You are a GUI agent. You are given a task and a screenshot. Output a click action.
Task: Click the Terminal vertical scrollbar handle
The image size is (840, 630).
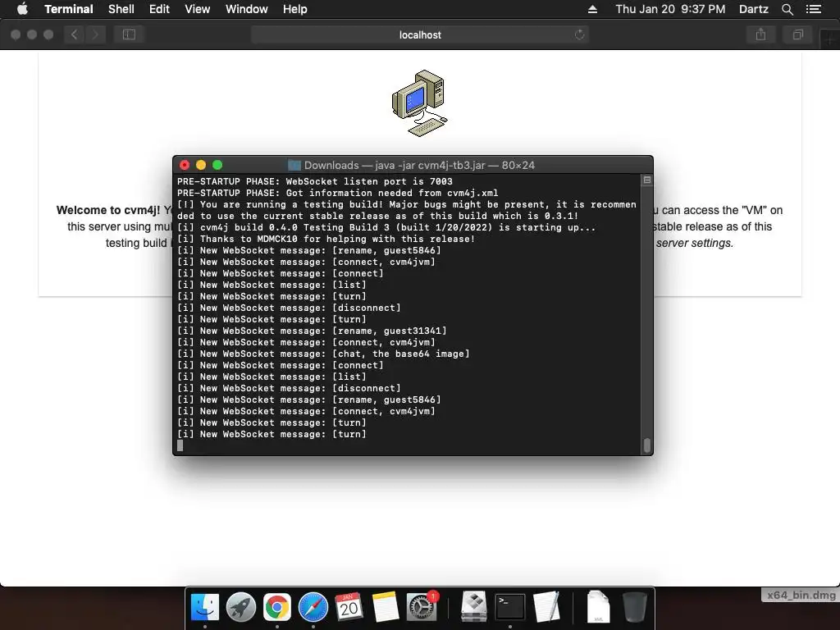[647, 445]
